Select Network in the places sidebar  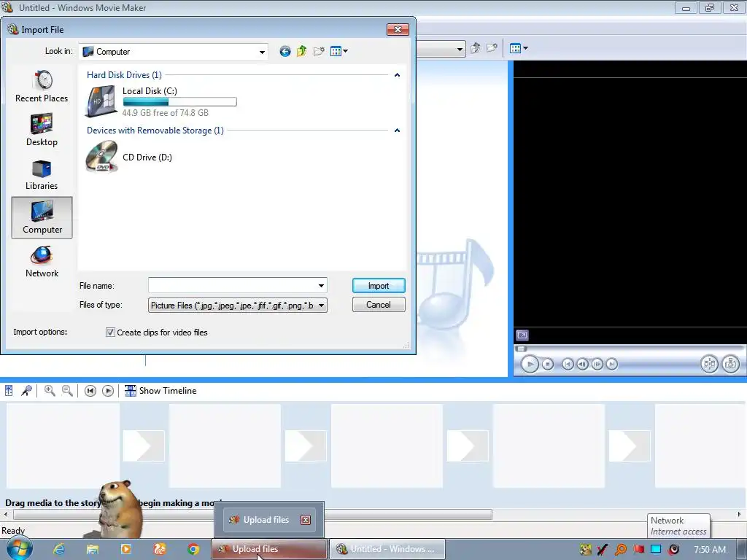(42, 262)
